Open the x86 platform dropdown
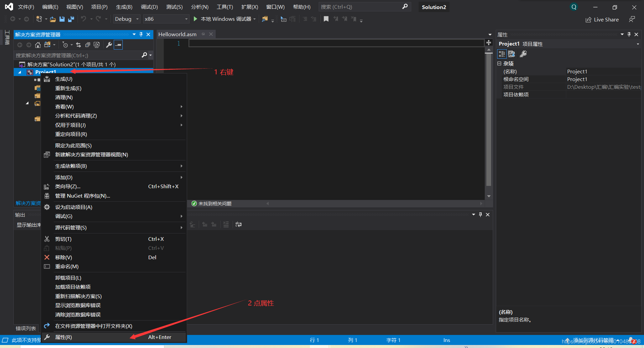 (x=166, y=19)
